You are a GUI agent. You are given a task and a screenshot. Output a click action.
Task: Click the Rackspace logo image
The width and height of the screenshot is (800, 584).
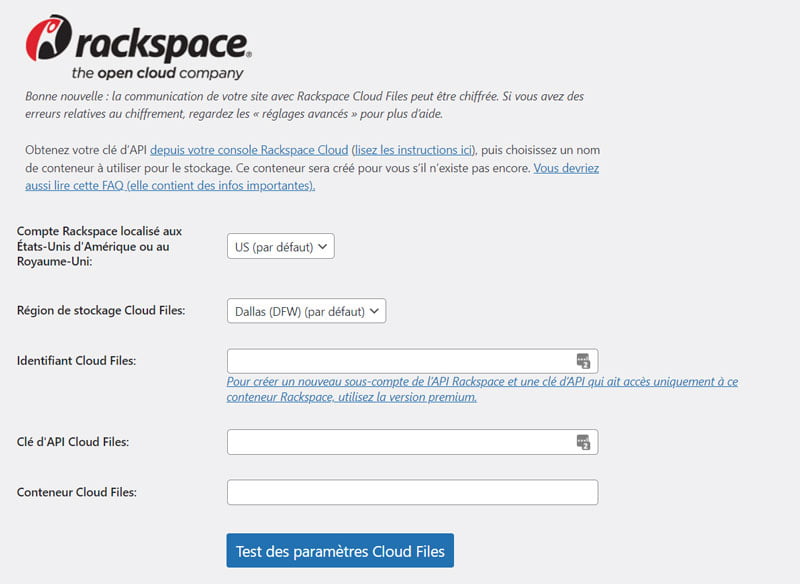tap(138, 47)
